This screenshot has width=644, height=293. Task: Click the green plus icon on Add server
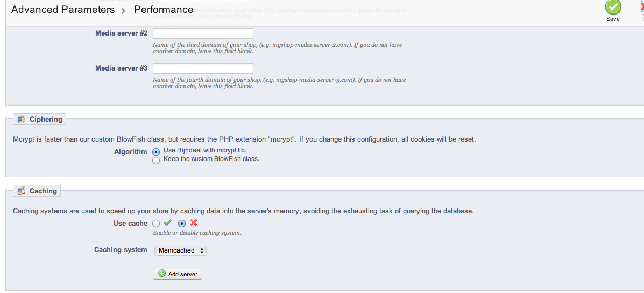click(162, 274)
